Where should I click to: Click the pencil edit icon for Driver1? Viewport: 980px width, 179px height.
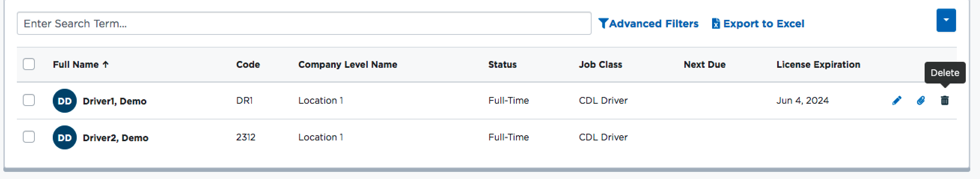[x=897, y=100]
